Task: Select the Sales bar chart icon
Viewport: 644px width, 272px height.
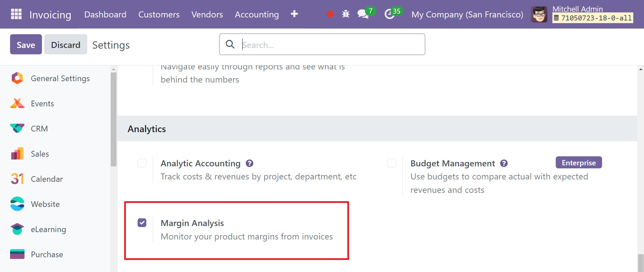Action: [17, 154]
